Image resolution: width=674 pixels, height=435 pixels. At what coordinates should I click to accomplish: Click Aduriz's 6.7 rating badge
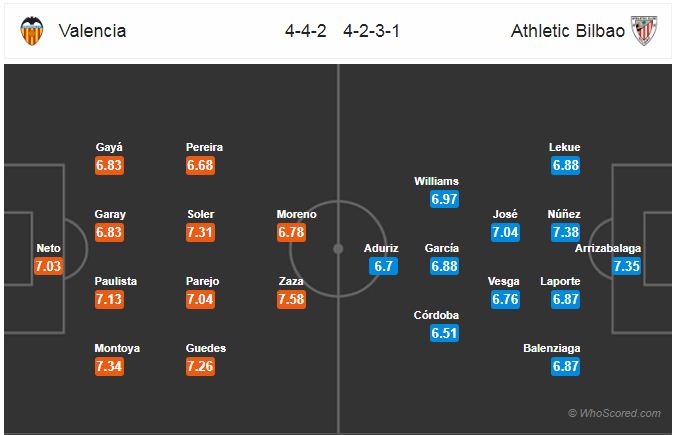383,266
